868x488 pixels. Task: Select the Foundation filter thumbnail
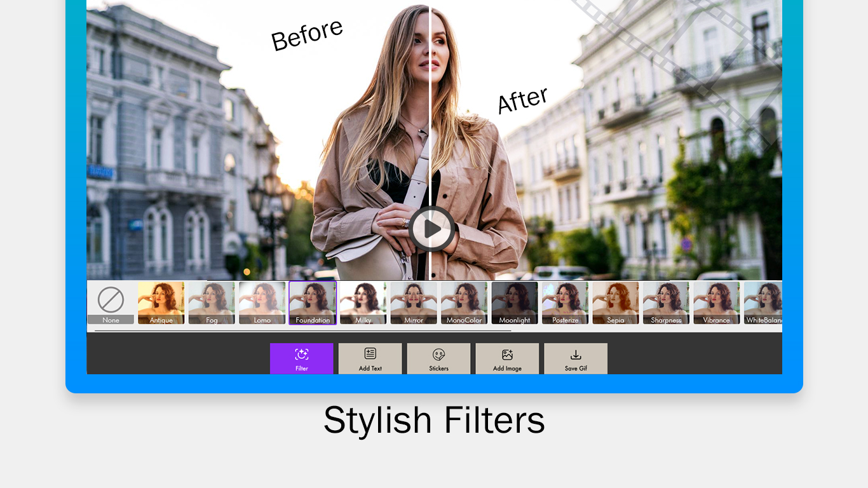[x=313, y=303]
